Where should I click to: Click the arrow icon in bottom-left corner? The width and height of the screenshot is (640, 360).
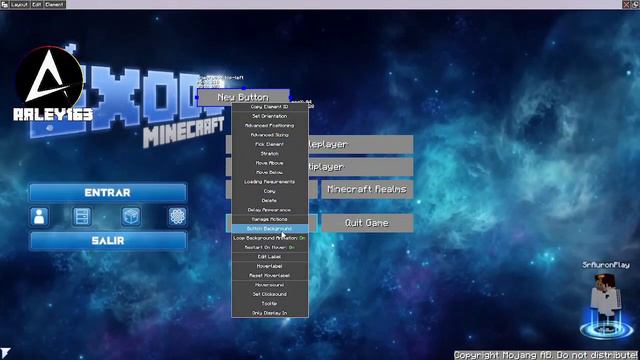coord(5,353)
